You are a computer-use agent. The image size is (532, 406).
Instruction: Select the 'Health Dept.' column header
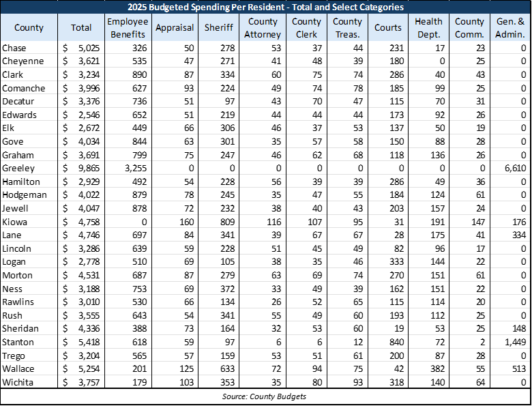point(428,28)
